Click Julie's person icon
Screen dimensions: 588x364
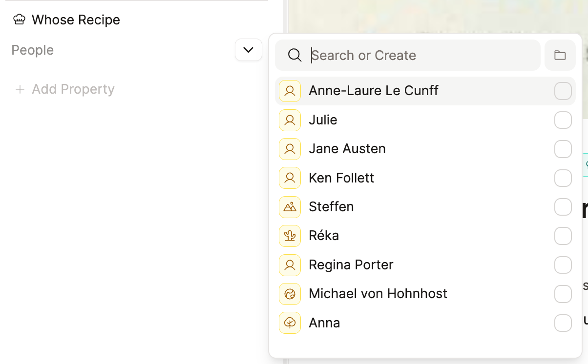click(290, 120)
